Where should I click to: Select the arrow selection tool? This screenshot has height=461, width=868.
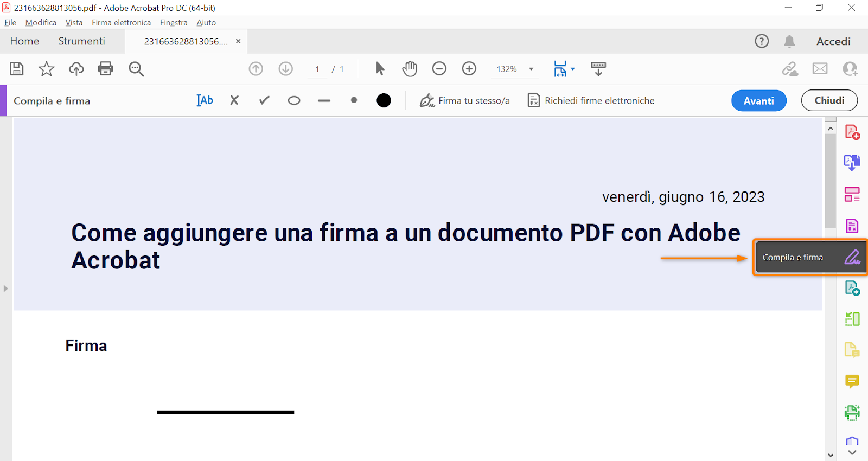[x=380, y=69]
